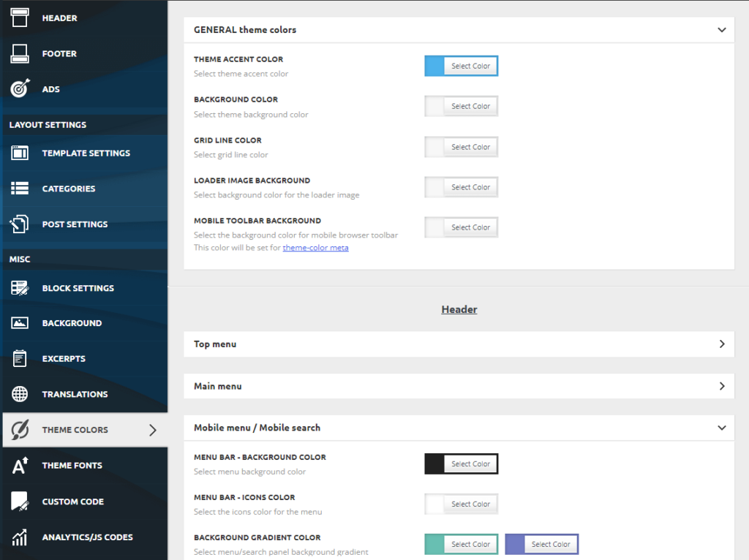749x560 pixels.
Task: Click the Excerpts clipboard icon
Action: (x=20, y=358)
